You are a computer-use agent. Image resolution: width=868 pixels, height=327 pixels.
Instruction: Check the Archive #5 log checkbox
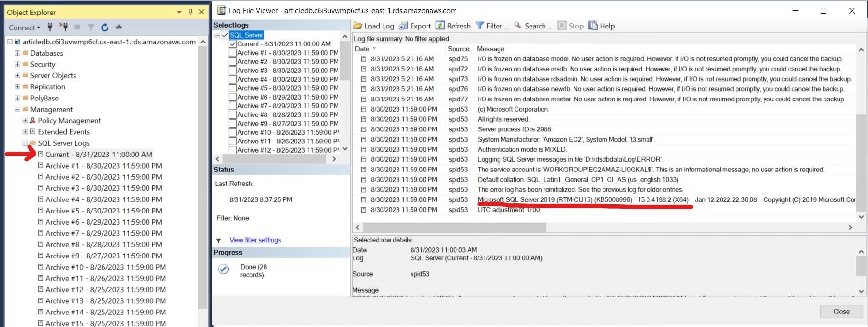pyautogui.click(x=233, y=88)
